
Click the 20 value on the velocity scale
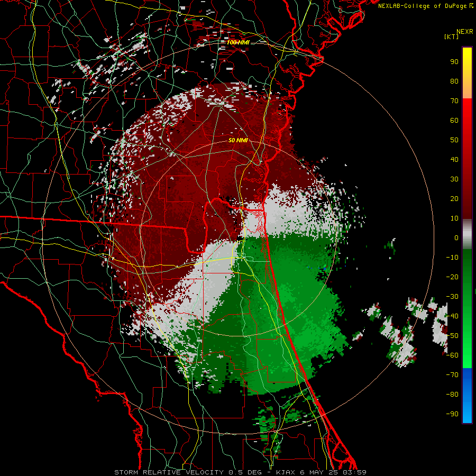click(454, 198)
